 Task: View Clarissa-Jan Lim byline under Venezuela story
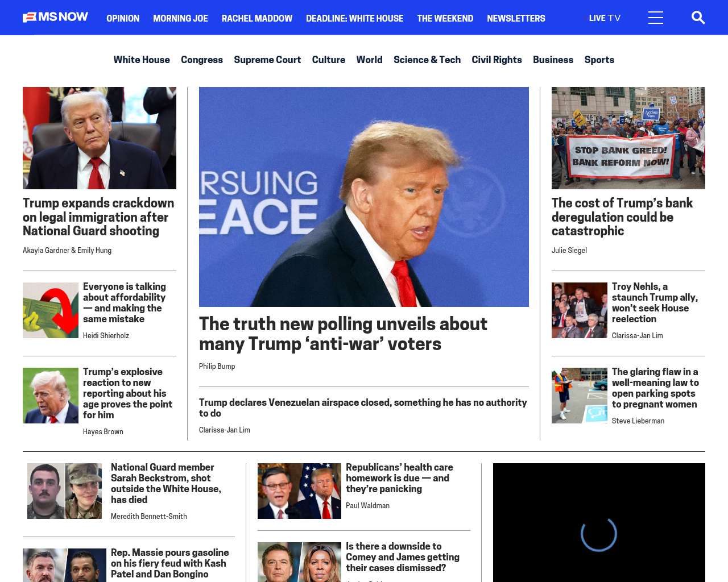click(225, 430)
